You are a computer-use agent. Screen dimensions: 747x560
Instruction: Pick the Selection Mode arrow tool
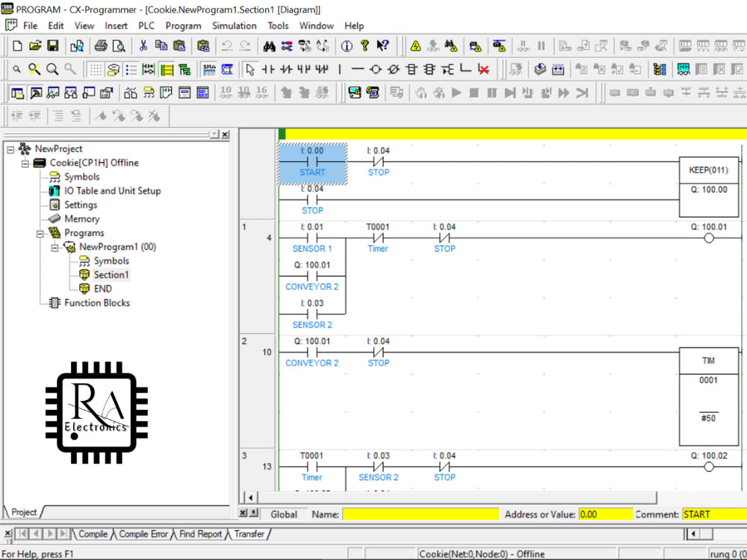[x=250, y=71]
